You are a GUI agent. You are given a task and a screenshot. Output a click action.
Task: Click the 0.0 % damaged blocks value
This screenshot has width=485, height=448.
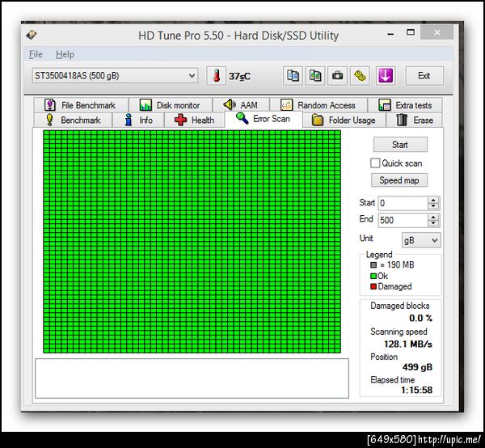tap(420, 318)
